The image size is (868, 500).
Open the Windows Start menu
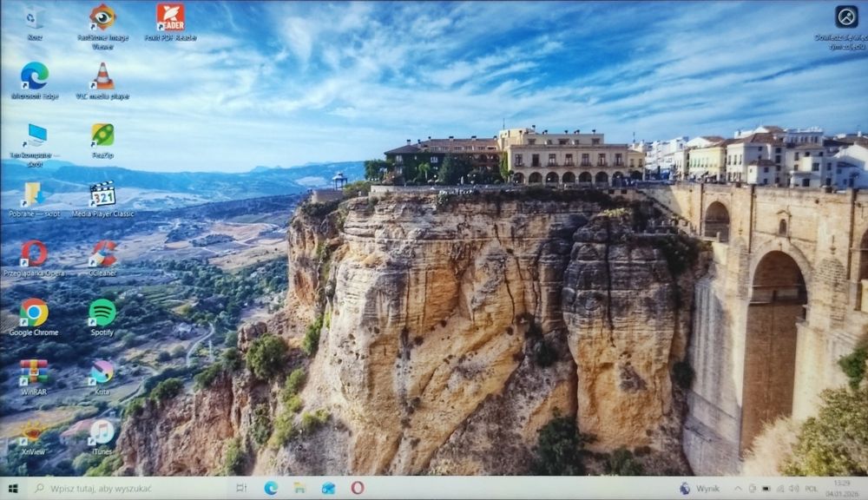pos(13,489)
